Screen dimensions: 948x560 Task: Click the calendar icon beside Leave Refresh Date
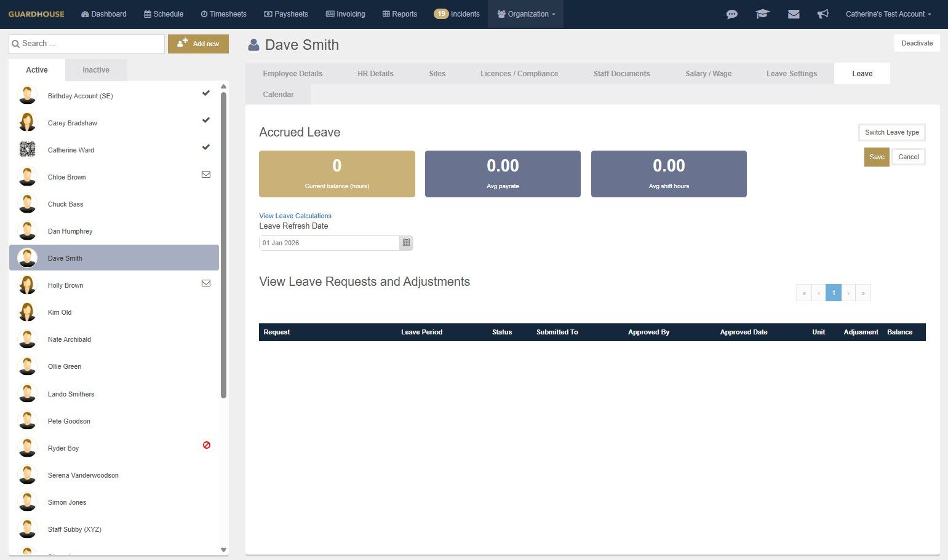tap(406, 243)
